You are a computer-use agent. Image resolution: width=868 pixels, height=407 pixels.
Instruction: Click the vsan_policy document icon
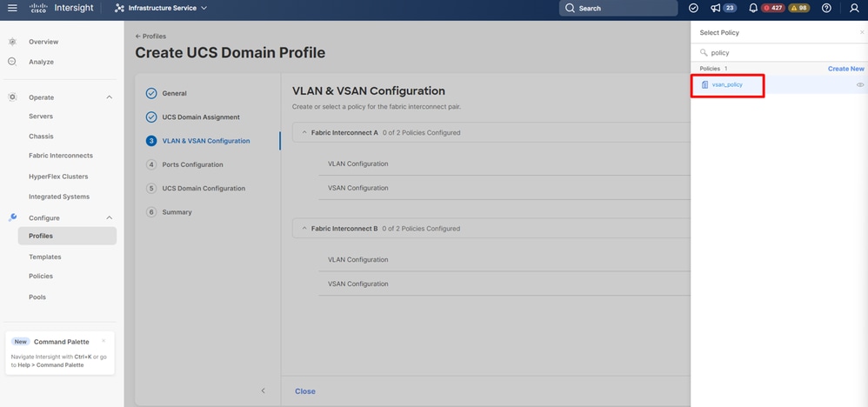click(704, 84)
